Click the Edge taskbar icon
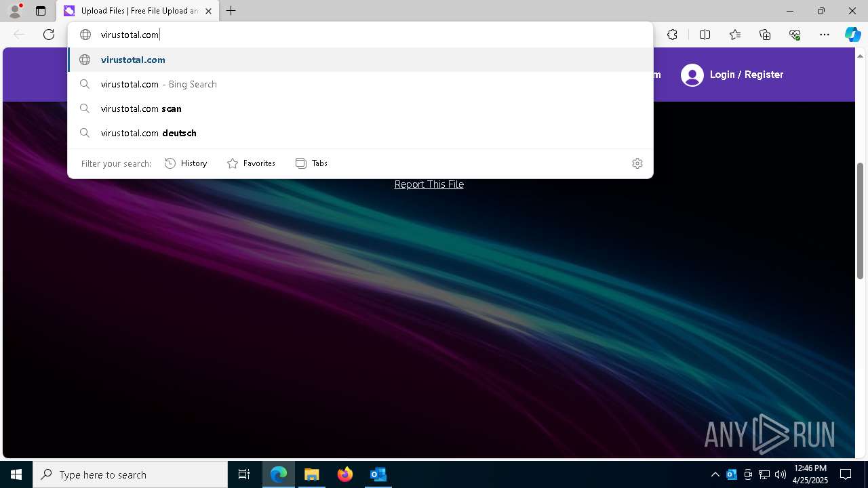Image resolution: width=868 pixels, height=488 pixels. [279, 474]
